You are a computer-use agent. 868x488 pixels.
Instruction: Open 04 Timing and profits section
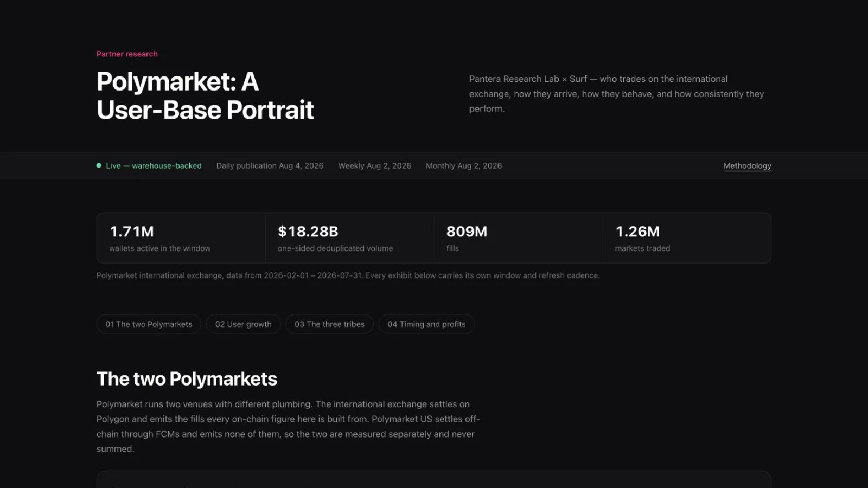point(426,324)
